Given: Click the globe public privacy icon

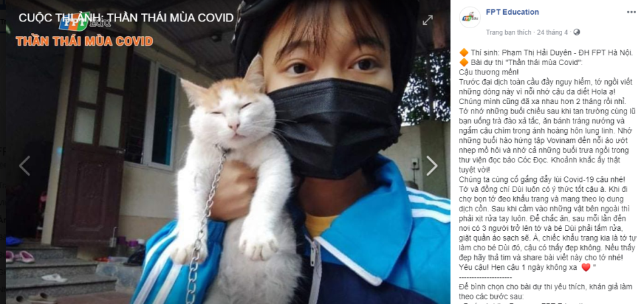Looking at the screenshot, I should [x=577, y=32].
